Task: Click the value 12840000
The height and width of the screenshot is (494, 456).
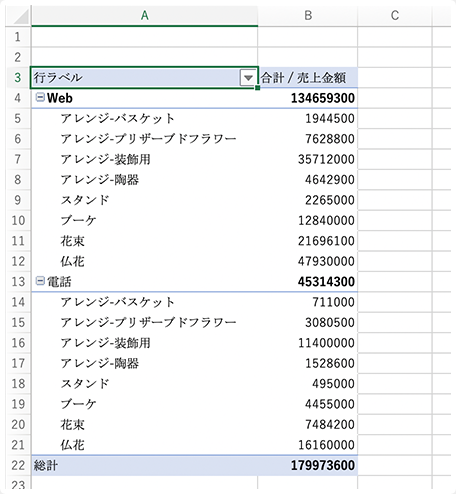Action: click(326, 220)
